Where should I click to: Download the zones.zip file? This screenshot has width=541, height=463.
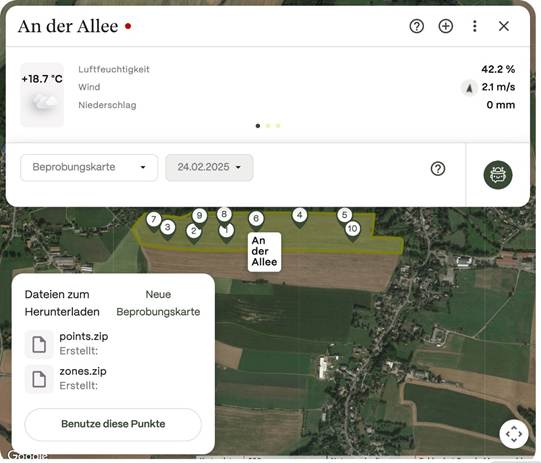point(83,372)
